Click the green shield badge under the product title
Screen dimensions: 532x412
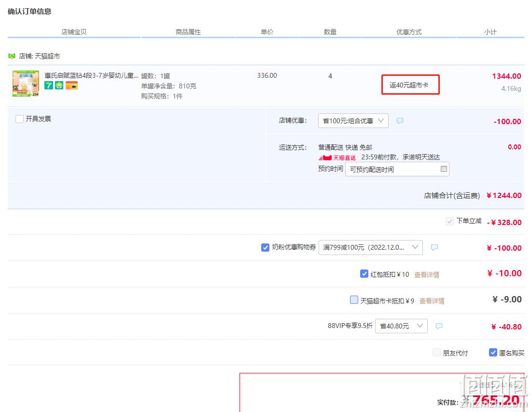pos(59,85)
